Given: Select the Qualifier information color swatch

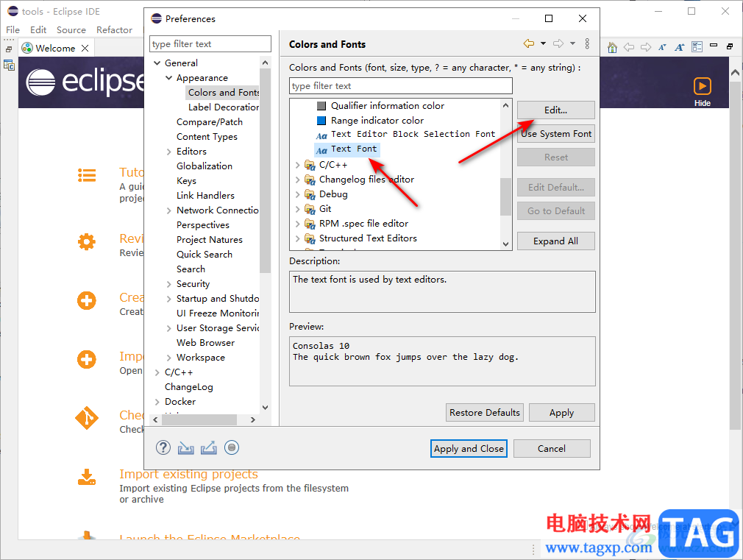Looking at the screenshot, I should [x=321, y=106].
